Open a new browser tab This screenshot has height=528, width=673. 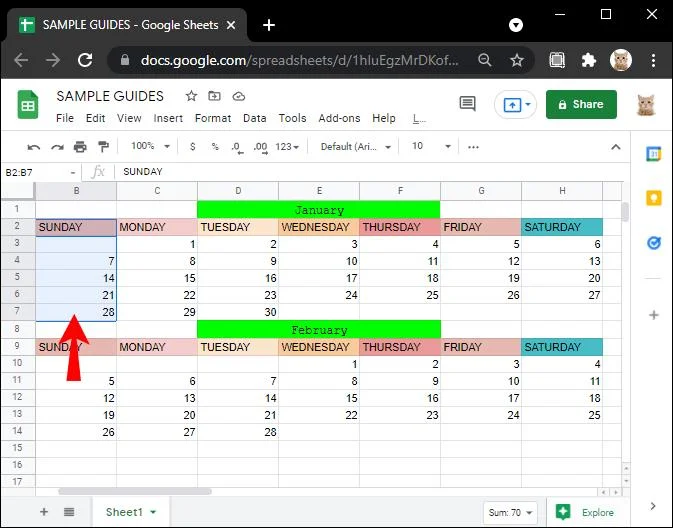point(269,25)
